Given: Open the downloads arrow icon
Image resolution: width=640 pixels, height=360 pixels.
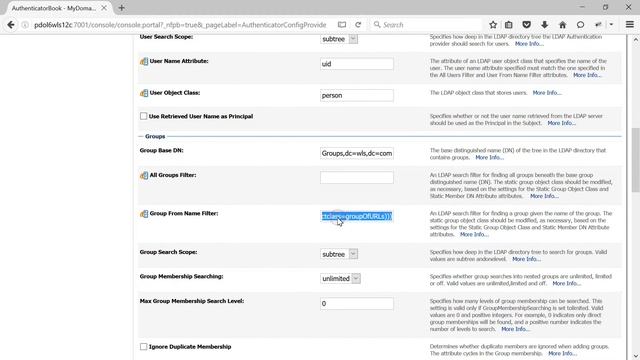Looking at the screenshot, I should pos(544,25).
